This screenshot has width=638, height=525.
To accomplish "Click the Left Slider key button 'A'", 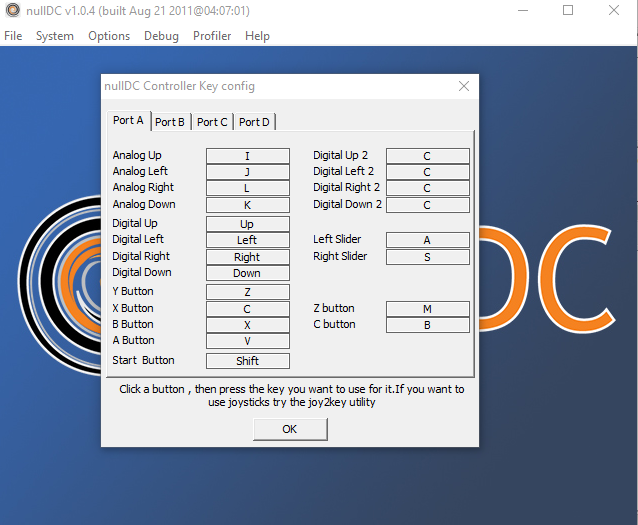I will [427, 240].
